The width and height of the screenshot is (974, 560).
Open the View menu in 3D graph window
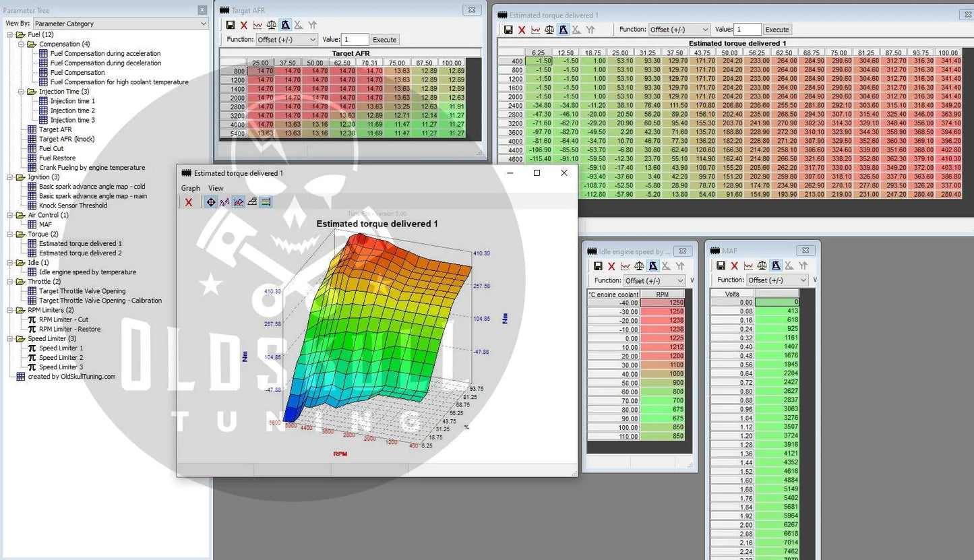[216, 188]
